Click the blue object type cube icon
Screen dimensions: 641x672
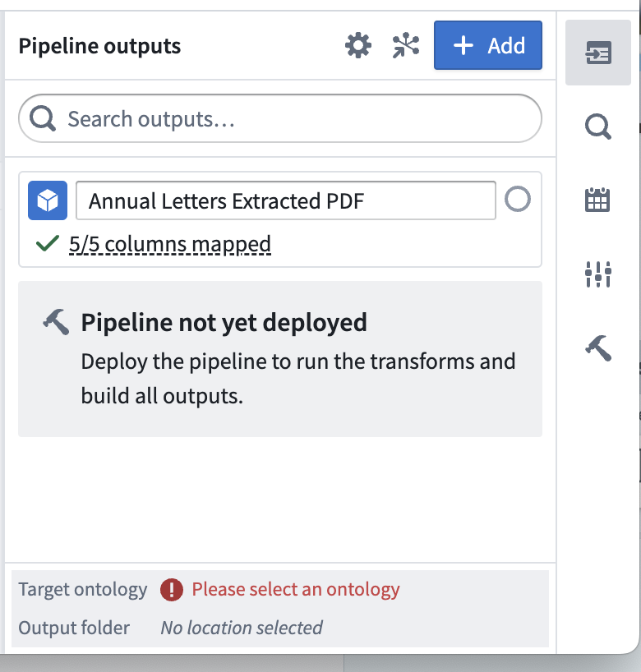(48, 200)
